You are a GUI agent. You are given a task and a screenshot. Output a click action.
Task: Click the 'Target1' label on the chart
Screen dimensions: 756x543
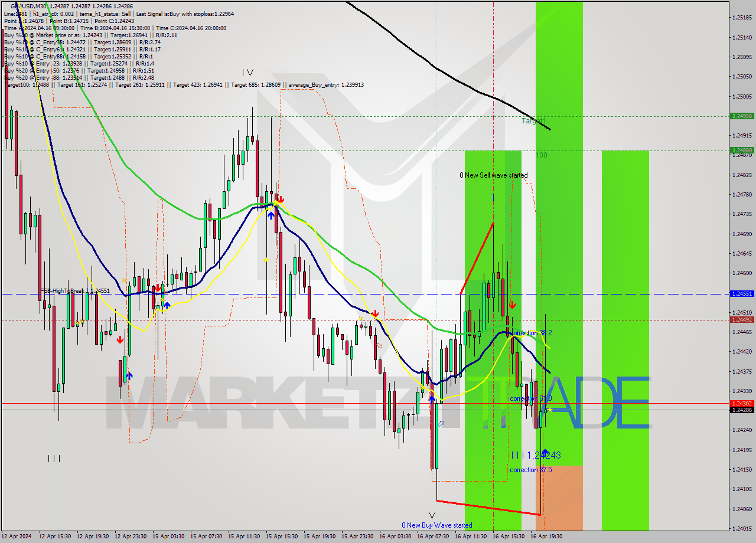click(533, 121)
